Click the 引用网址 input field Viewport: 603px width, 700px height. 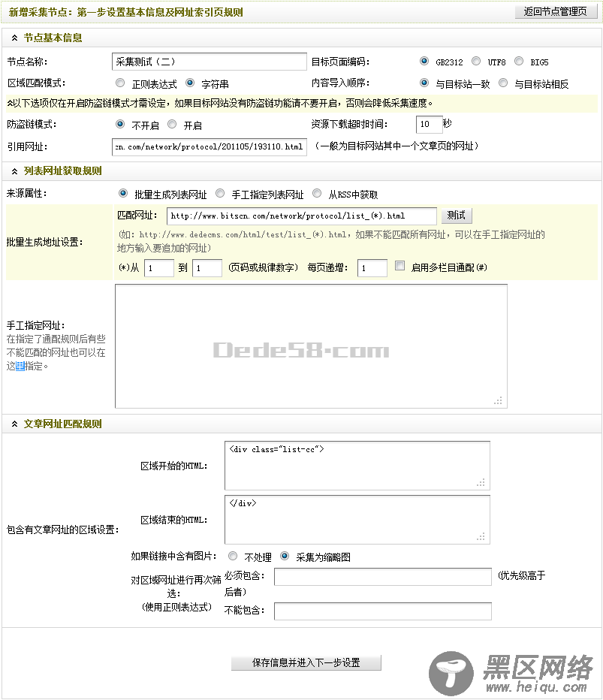click(x=209, y=147)
